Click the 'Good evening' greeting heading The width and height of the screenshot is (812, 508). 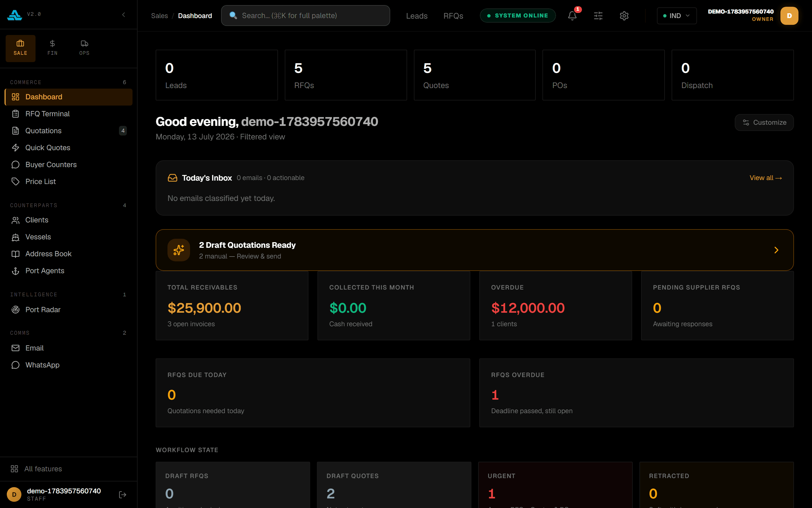point(267,122)
